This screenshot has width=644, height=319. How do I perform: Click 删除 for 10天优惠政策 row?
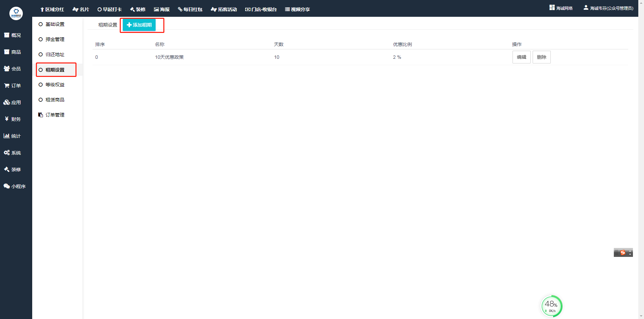542,57
